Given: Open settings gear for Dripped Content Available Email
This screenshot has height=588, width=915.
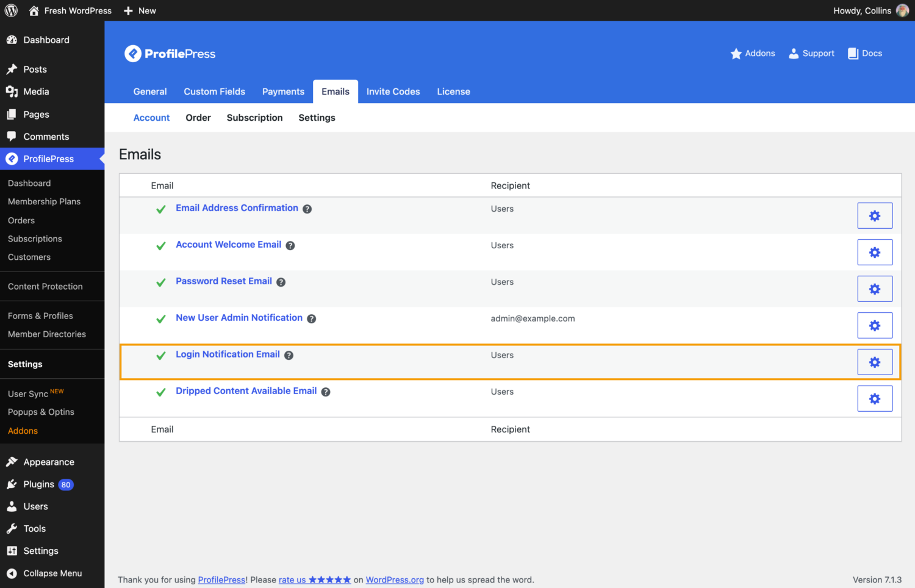Looking at the screenshot, I should pos(875,398).
